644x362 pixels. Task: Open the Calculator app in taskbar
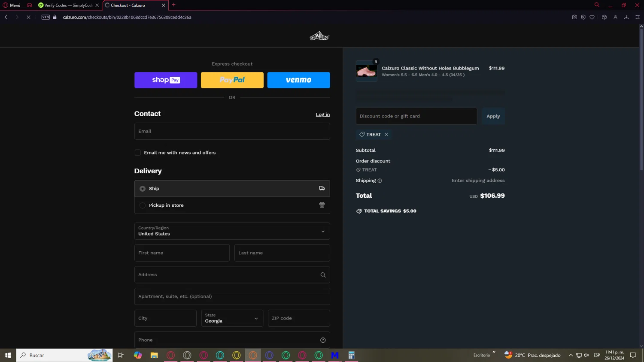tap(351, 355)
